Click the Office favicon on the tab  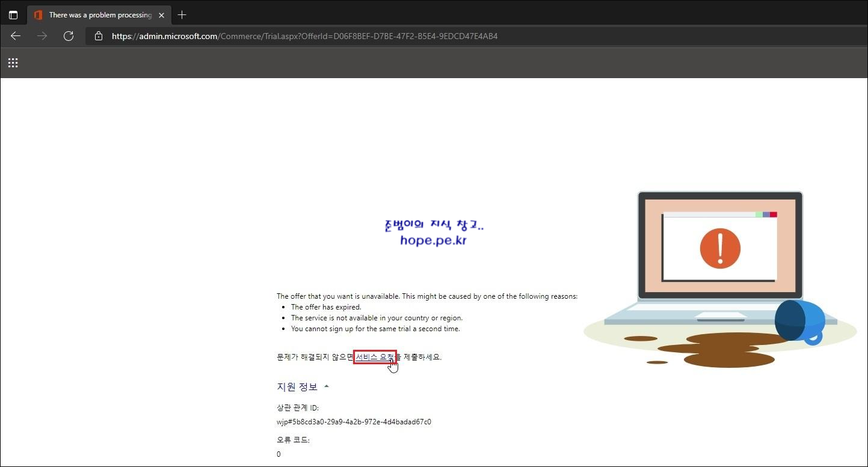pos(38,15)
